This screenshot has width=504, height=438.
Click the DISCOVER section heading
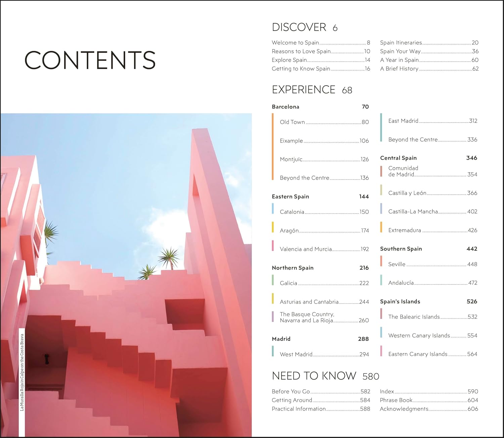(299, 27)
